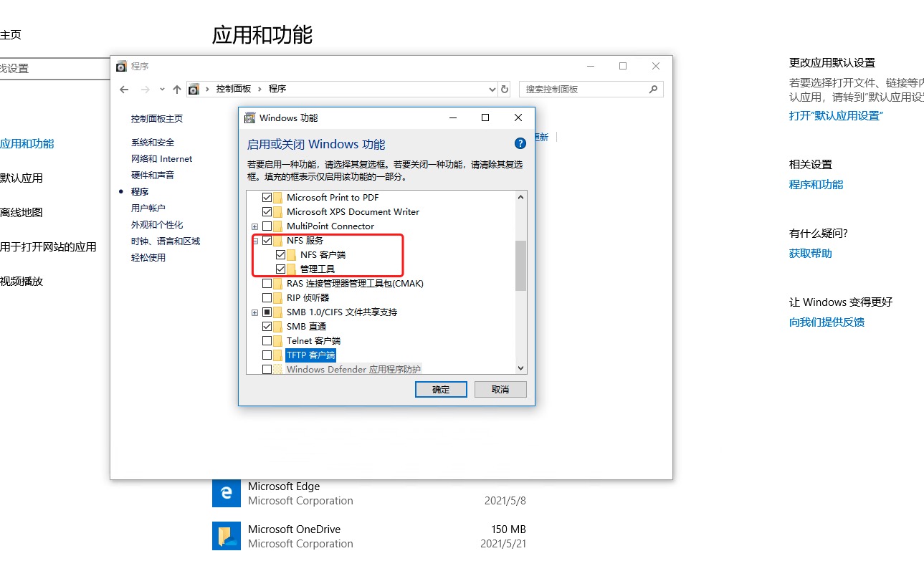Select 网络和 Internet in the sidebar
This screenshot has height=561, width=924.
[162, 159]
